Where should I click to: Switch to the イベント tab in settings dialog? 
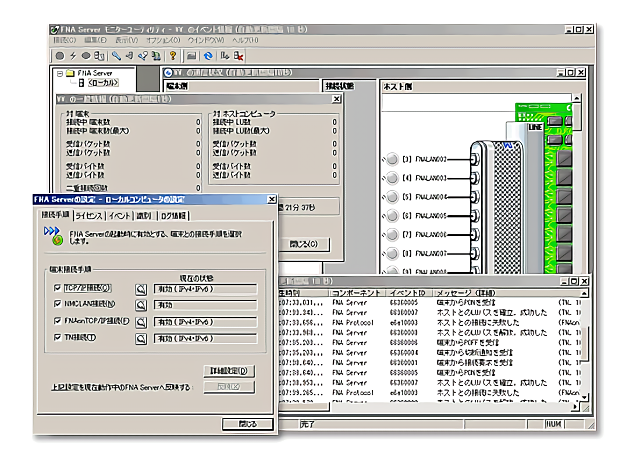[120, 216]
